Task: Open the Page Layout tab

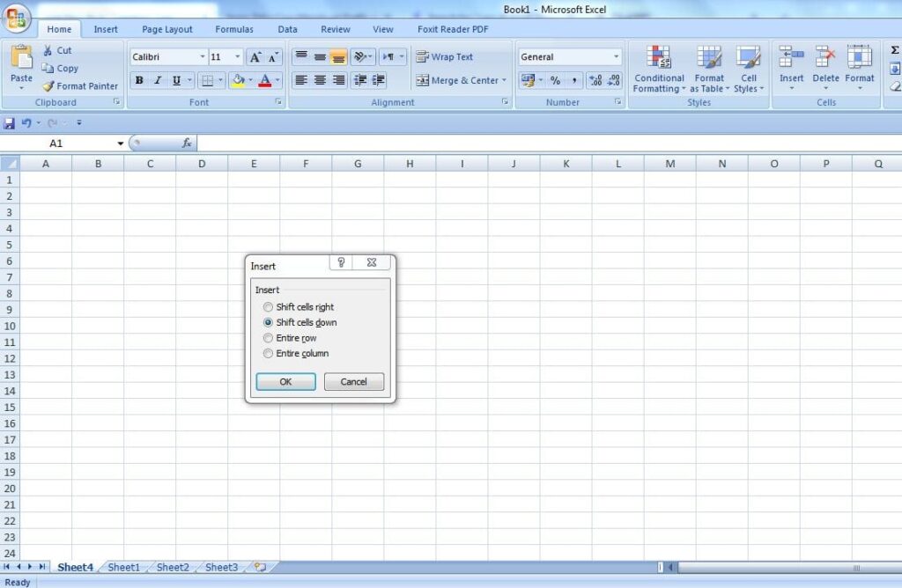Action: pos(167,29)
